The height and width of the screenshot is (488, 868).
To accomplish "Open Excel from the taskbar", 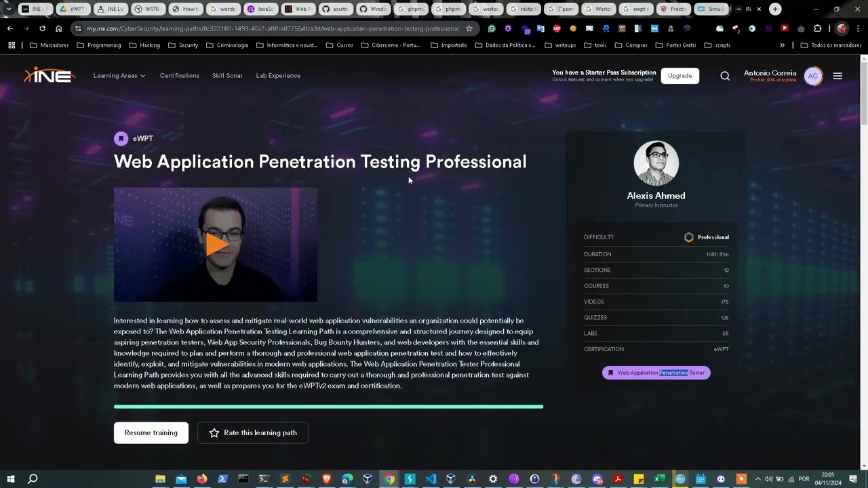I will [659, 479].
